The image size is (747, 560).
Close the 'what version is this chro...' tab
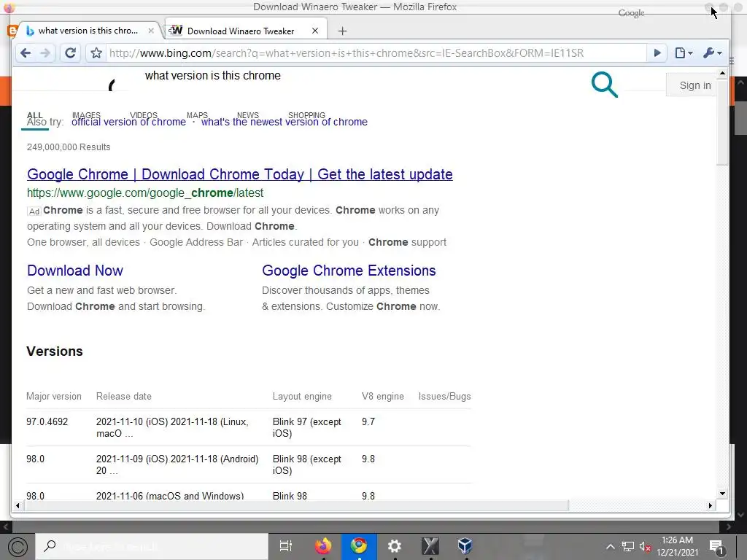(x=151, y=31)
